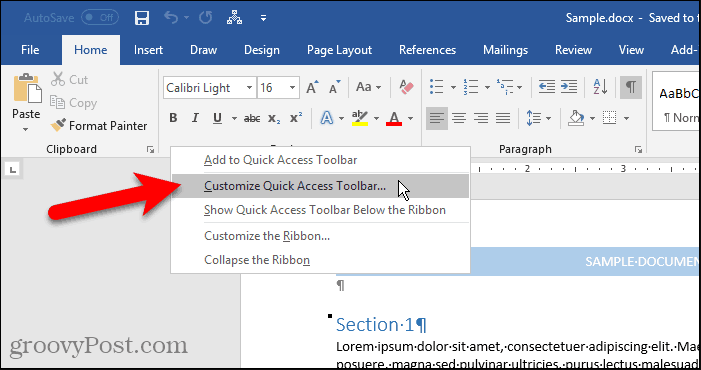Screen dimensions: 701x370
Task: Choose Show Quick Access Toolbar Below the Ribbon
Action: 320,210
